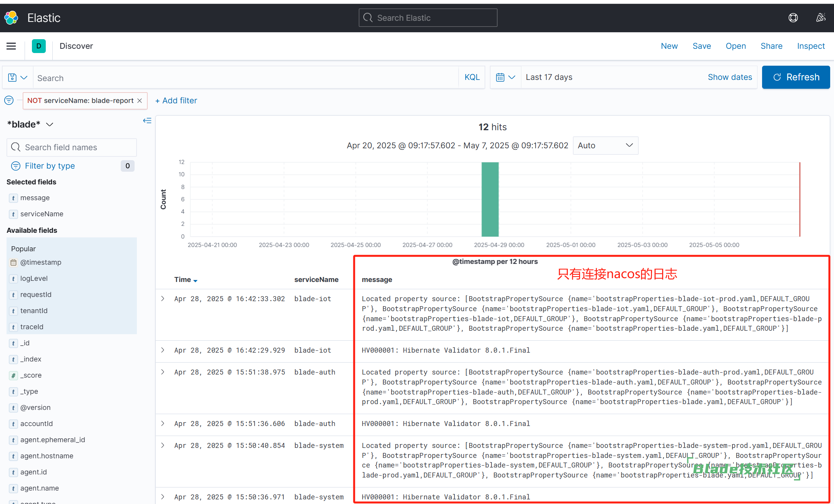The height and width of the screenshot is (504, 834).
Task: Open the newsfeed celebration icon
Action: [821, 18]
